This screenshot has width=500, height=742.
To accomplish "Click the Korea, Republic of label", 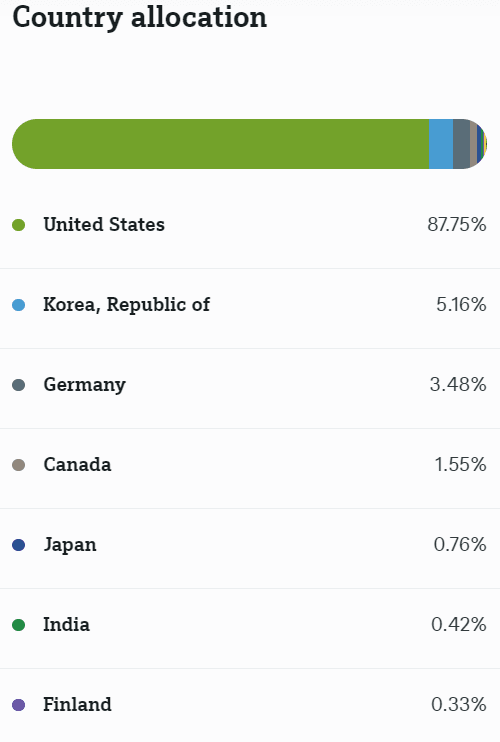I will click(x=127, y=305).
